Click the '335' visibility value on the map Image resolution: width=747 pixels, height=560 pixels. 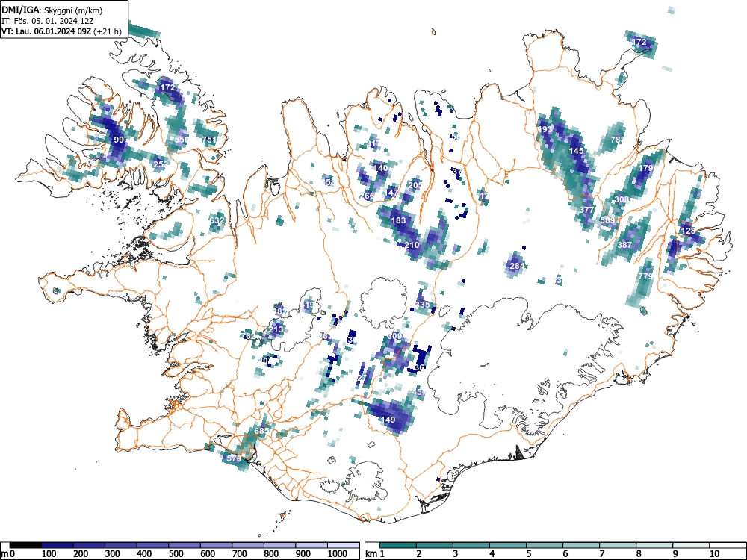[423, 305]
